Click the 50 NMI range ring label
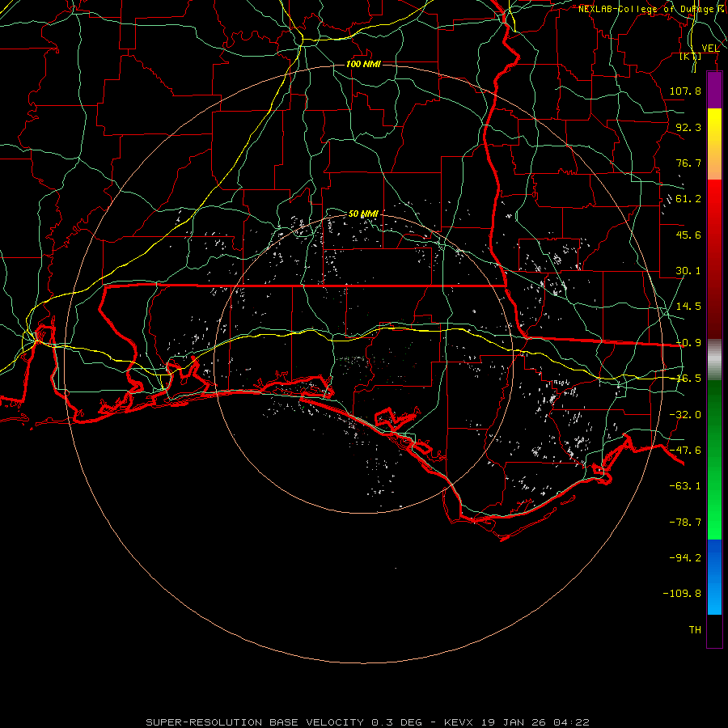This screenshot has width=728, height=728. pos(363,214)
